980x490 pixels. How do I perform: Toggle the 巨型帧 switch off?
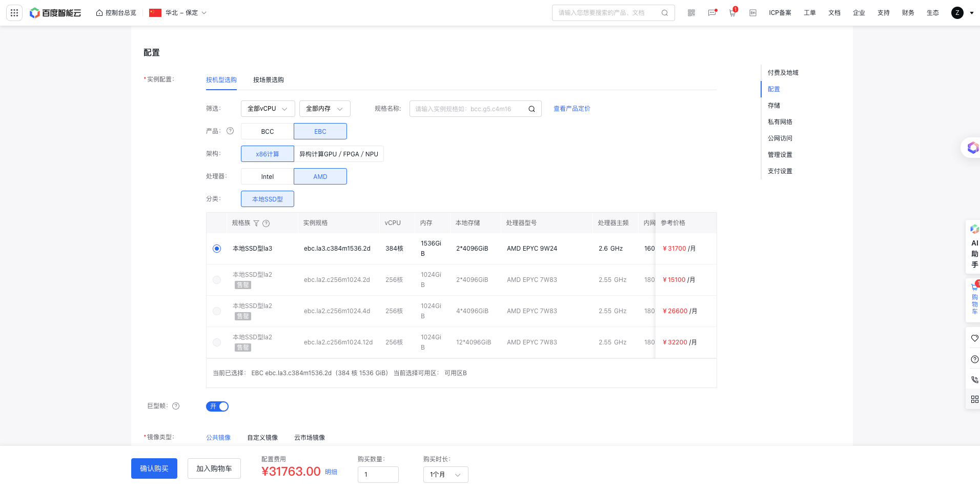(217, 406)
